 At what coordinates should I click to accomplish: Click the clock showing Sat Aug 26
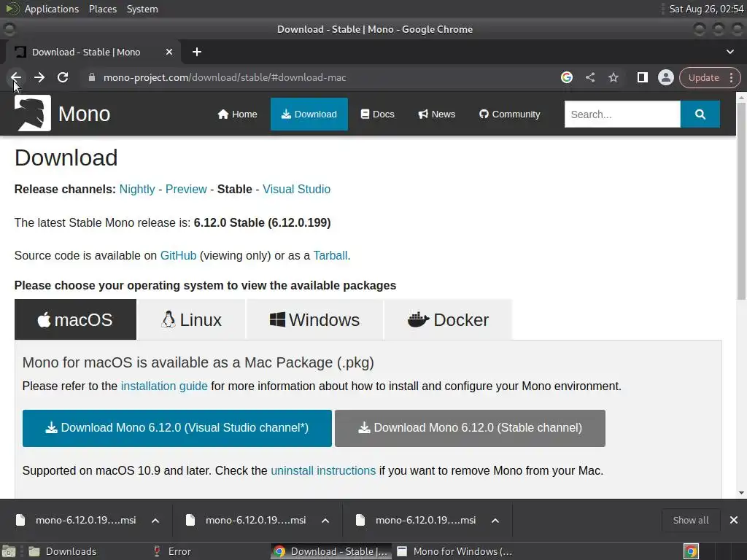tap(706, 9)
